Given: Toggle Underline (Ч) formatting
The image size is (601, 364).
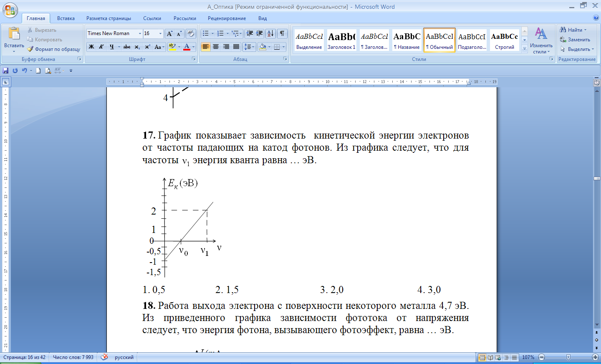Looking at the screenshot, I should click(111, 47).
